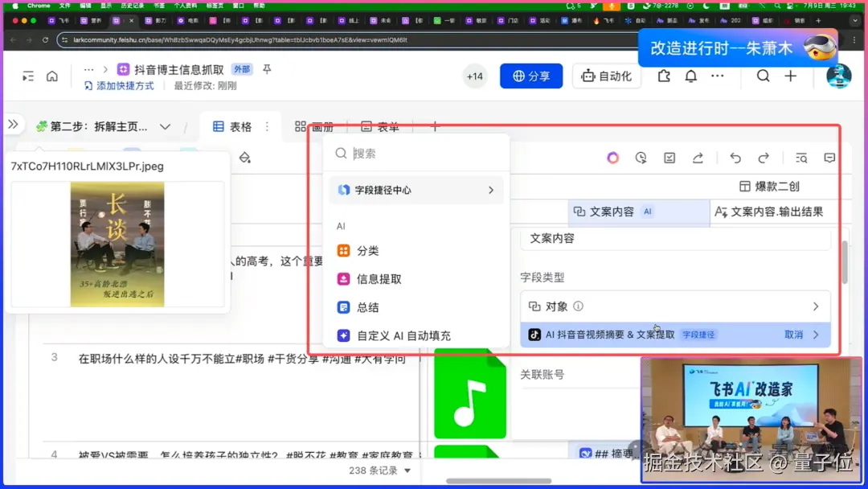Open the 爆款二创 table tab
Viewport: 868px width, 489px height.
(769, 187)
